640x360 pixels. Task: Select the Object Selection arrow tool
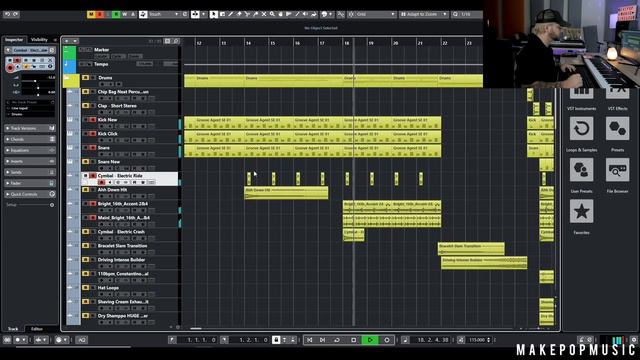(213, 14)
